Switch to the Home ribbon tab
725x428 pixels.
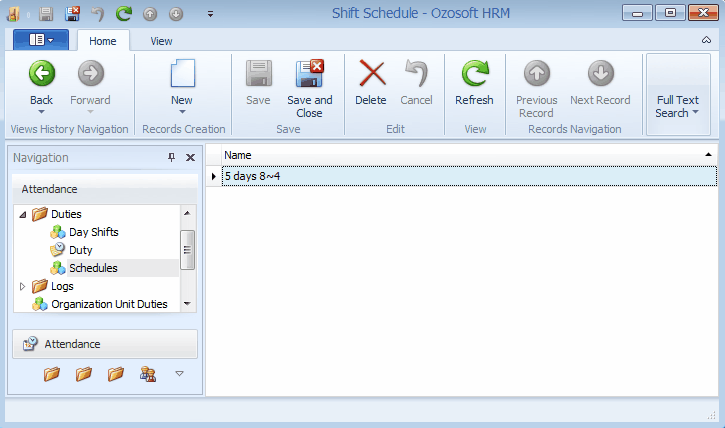click(x=103, y=41)
